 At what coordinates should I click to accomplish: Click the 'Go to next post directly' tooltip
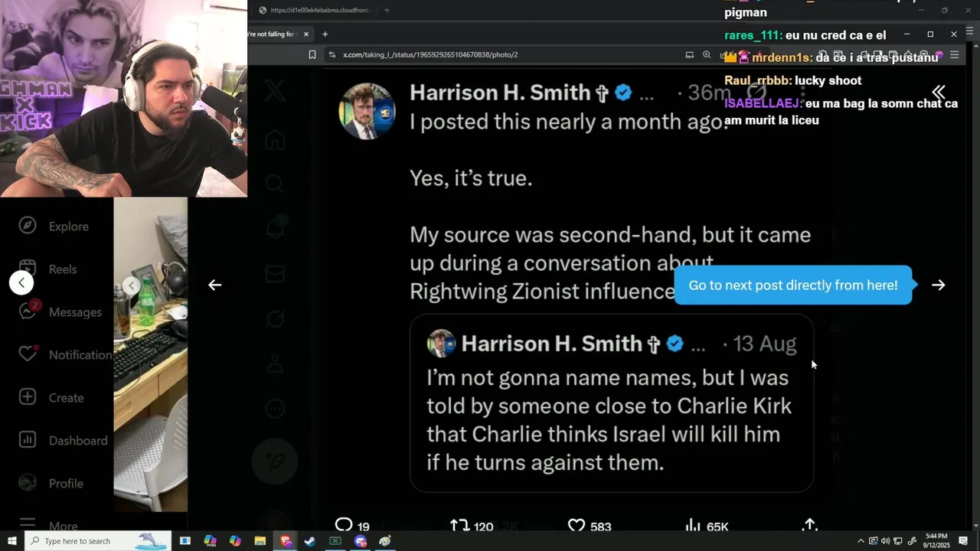792,285
